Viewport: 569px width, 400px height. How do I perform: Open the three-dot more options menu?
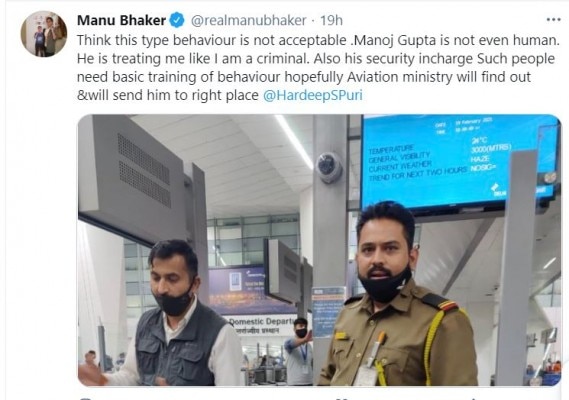(553, 20)
